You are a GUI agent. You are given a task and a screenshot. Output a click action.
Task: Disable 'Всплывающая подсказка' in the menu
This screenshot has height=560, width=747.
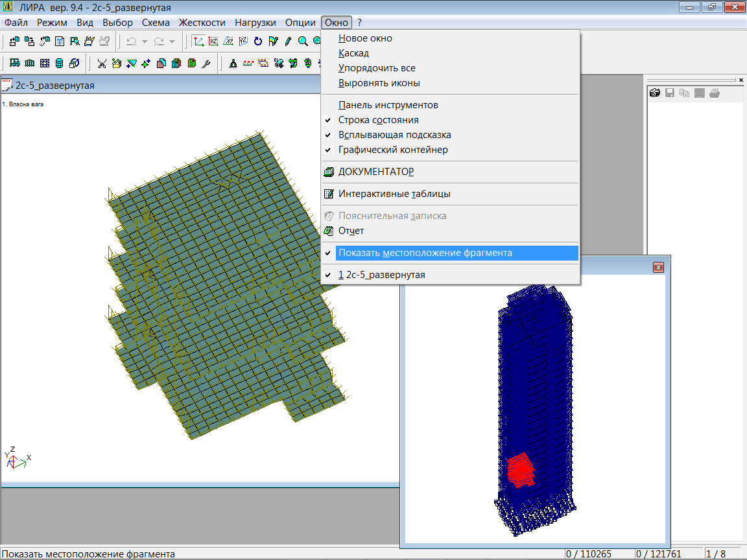pos(394,135)
